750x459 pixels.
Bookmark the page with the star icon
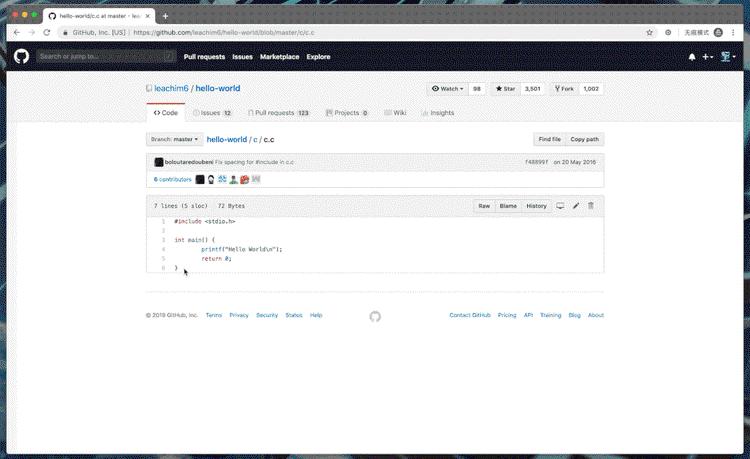click(x=649, y=32)
